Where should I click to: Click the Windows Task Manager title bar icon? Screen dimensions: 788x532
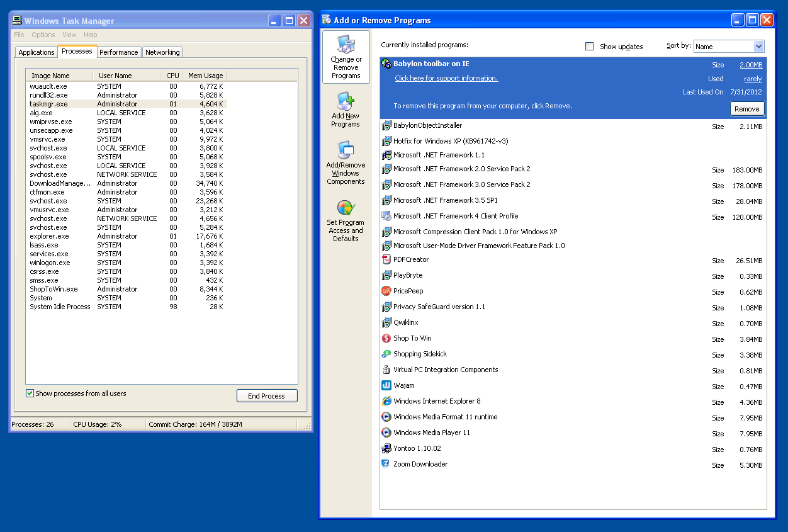pos(17,21)
